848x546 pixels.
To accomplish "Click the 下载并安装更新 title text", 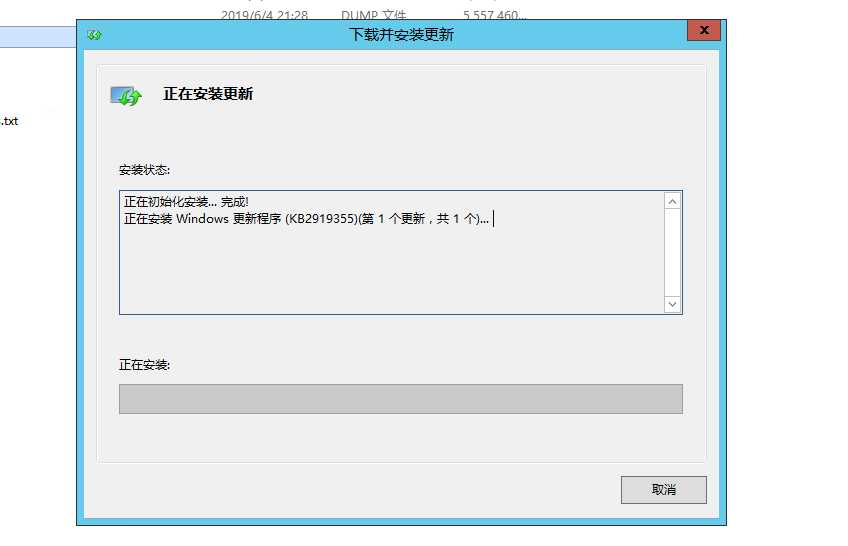I will click(401, 35).
